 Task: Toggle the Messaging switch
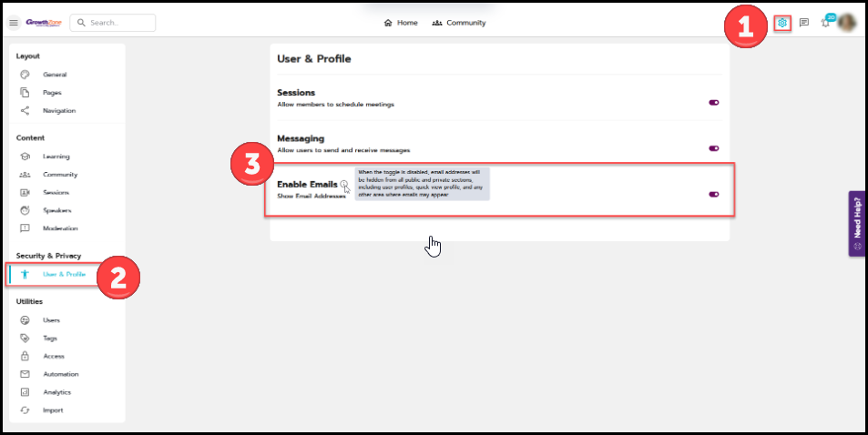(714, 148)
